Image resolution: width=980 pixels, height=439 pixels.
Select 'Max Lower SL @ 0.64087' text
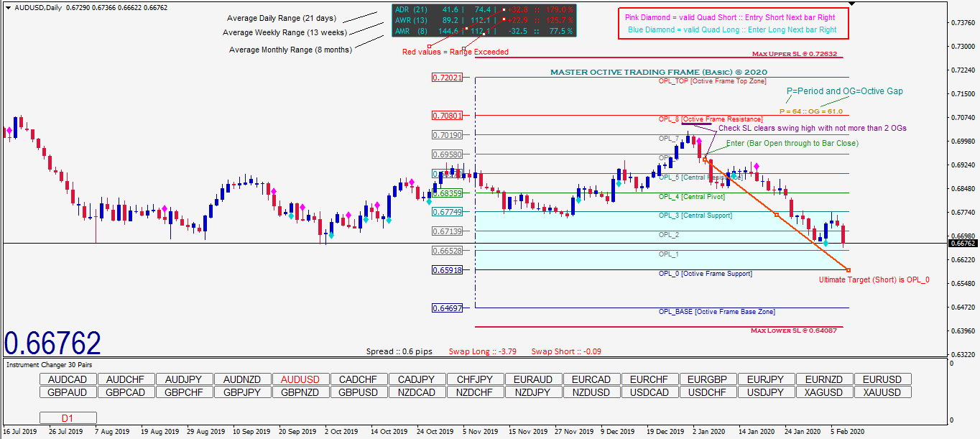[795, 331]
